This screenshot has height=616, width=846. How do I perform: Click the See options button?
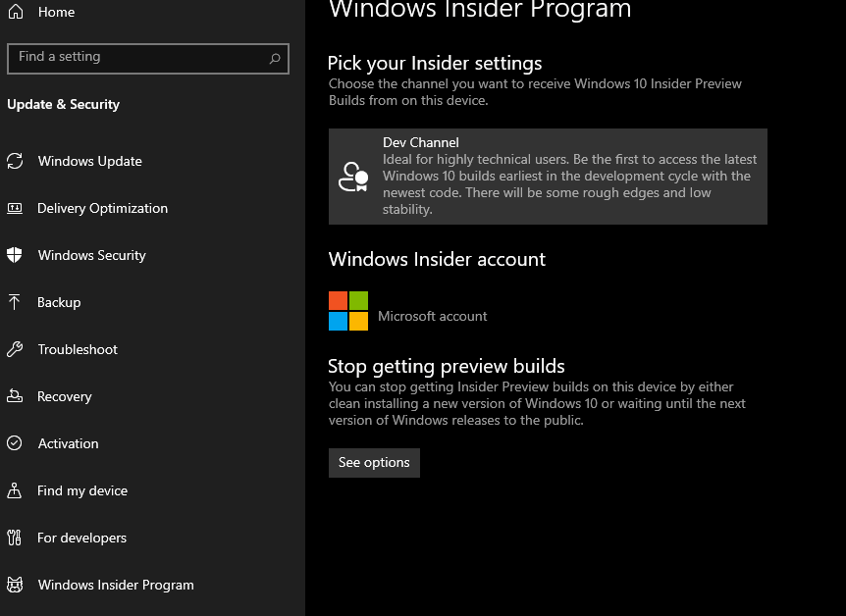point(374,463)
